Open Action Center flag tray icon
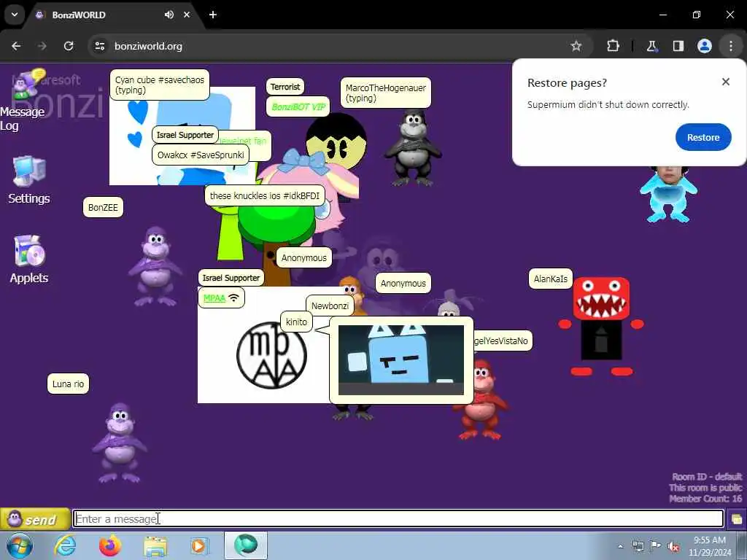The image size is (747, 560). [x=656, y=545]
